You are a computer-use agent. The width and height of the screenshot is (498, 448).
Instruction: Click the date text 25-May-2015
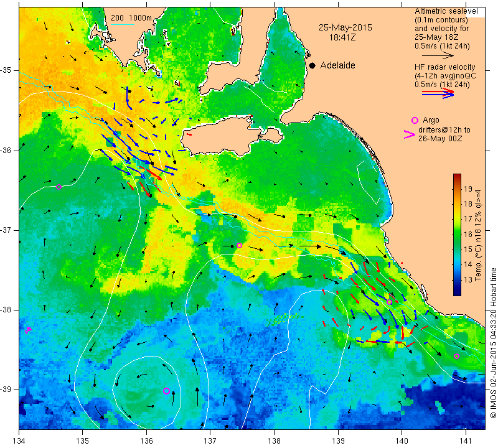click(x=345, y=27)
